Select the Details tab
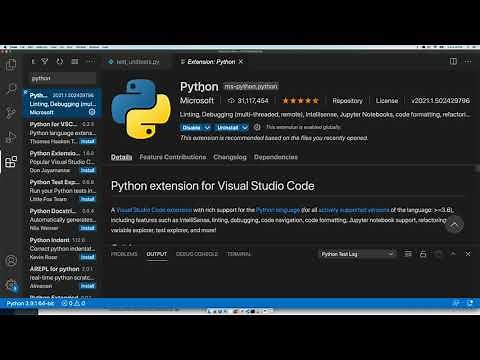This screenshot has height=360, width=480. tap(121, 157)
